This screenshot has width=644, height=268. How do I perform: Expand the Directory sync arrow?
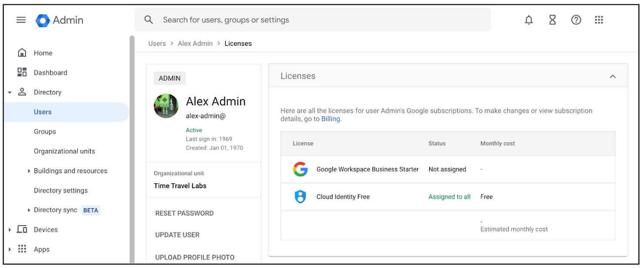point(29,210)
